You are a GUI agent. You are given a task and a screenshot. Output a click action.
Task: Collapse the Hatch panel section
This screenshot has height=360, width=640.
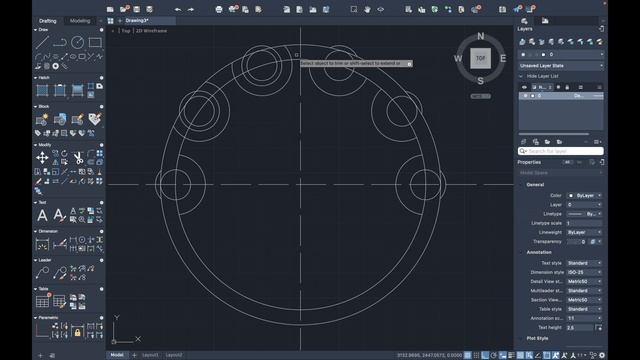pos(35,78)
